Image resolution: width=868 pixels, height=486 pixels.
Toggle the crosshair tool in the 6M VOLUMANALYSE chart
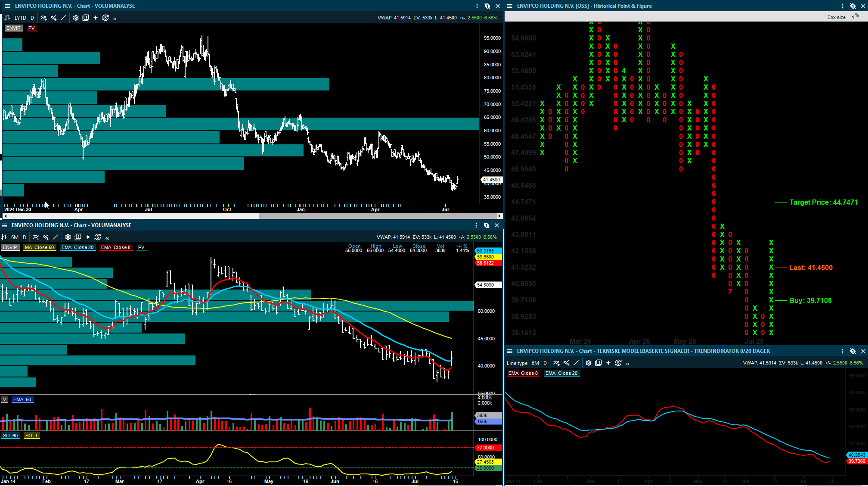pyautogui.click(x=88, y=237)
